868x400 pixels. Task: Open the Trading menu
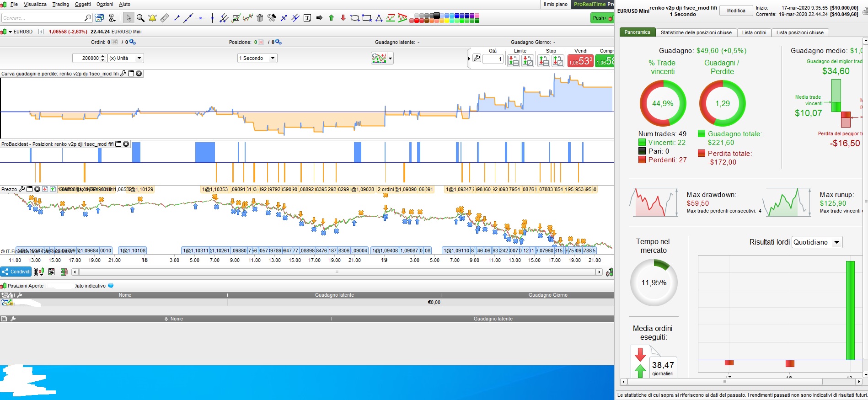60,4
